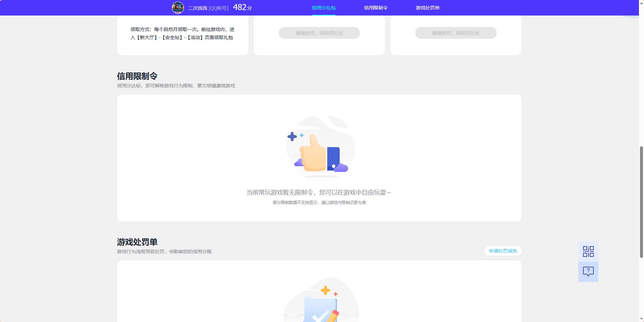The height and width of the screenshot is (322, 644).
Task: Click the vertical scrollbar thumb
Action: point(641,202)
